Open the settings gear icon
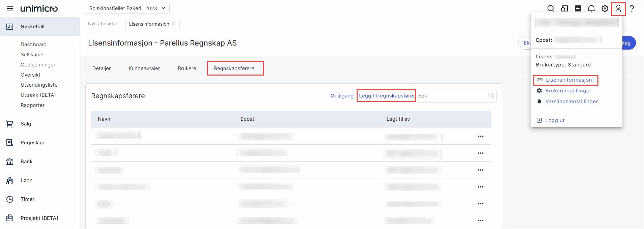The image size is (644, 229). 605,8
